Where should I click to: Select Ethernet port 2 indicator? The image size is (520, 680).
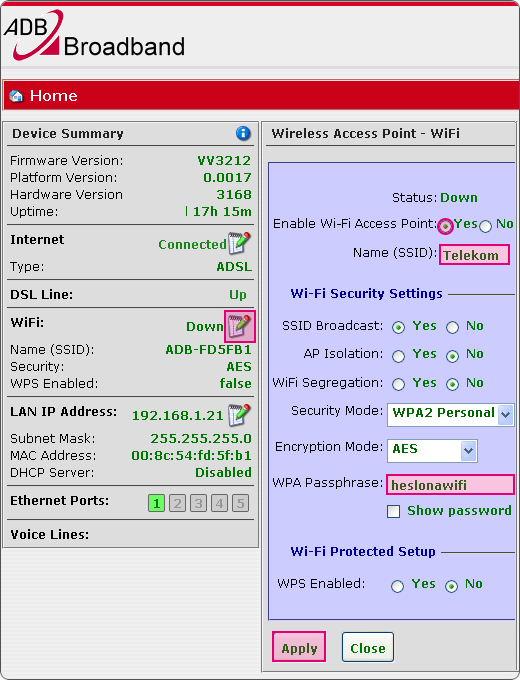tap(177, 503)
